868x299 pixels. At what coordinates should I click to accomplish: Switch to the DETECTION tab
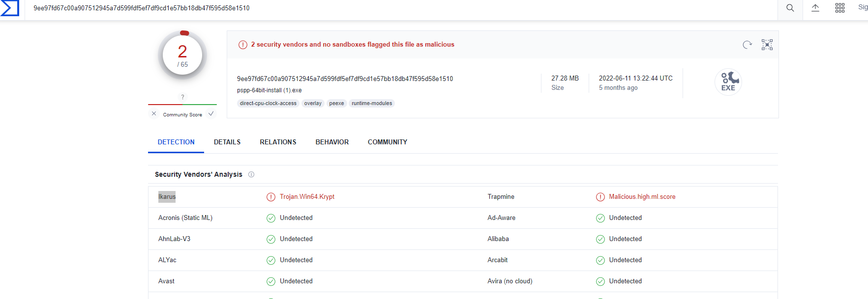pyautogui.click(x=176, y=142)
